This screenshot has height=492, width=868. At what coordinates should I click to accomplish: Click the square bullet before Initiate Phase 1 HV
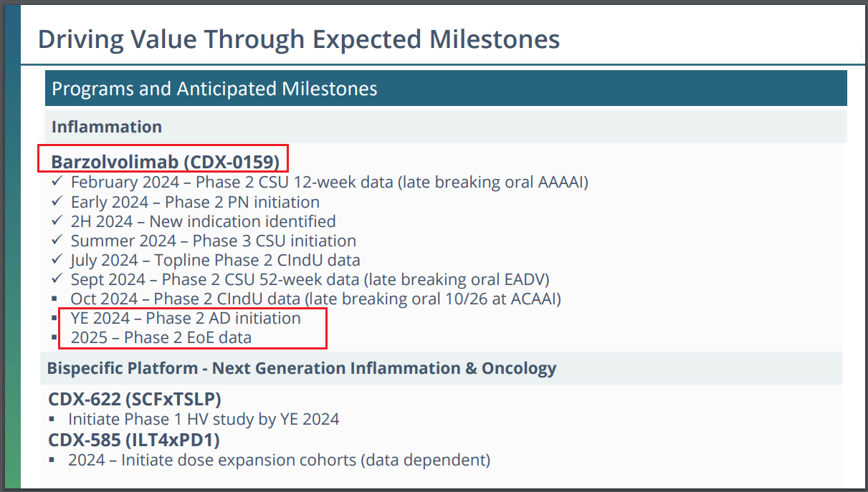coord(52,420)
